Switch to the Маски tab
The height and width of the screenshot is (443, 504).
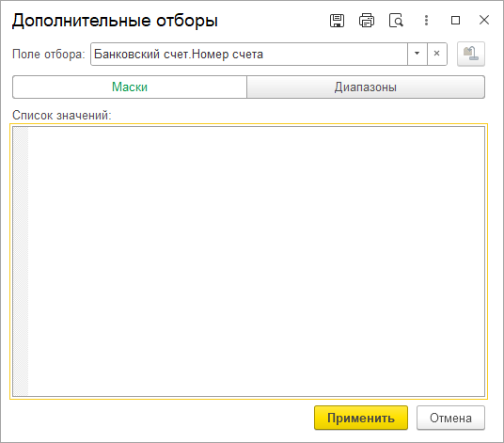click(x=130, y=87)
